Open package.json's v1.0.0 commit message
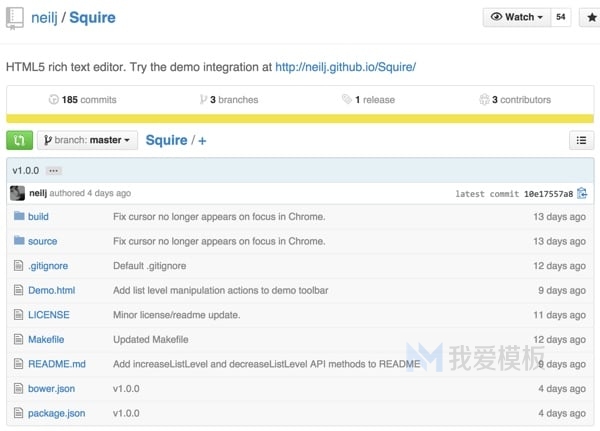Screen dimensions: 600x431 point(126,413)
